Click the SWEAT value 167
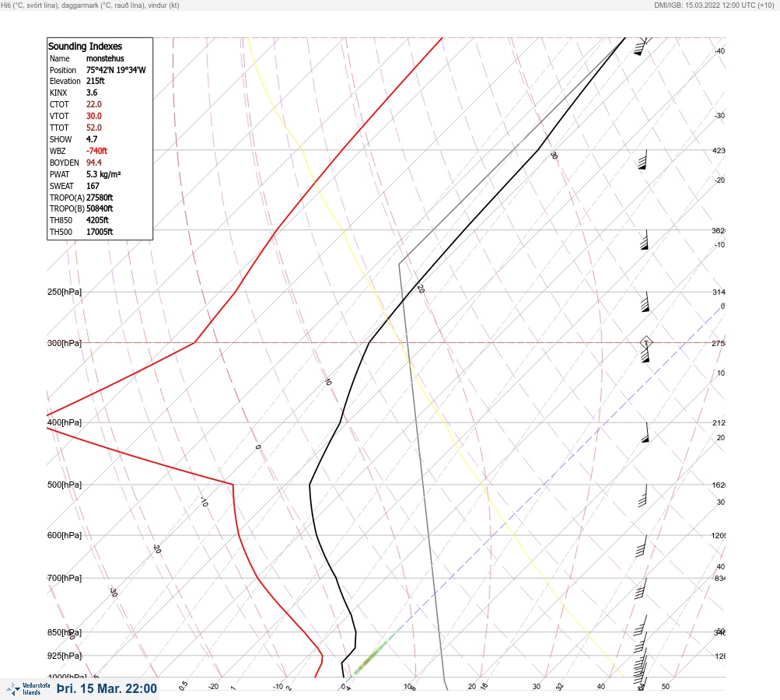The height and width of the screenshot is (700, 780). tap(93, 186)
